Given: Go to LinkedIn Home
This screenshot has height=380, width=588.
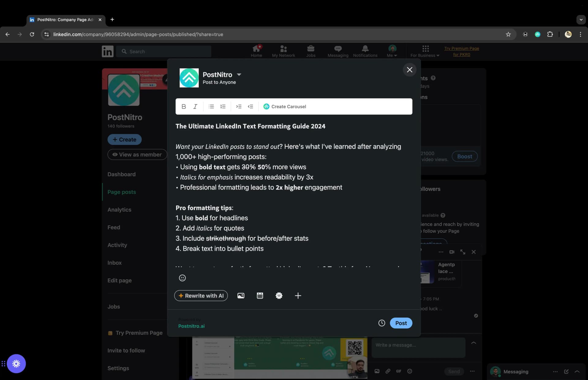Looking at the screenshot, I should [256, 51].
